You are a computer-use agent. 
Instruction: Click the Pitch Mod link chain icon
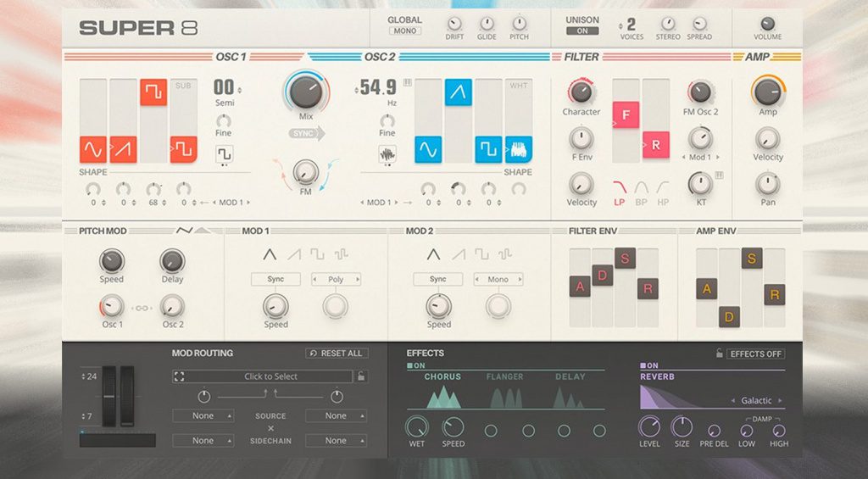142,308
